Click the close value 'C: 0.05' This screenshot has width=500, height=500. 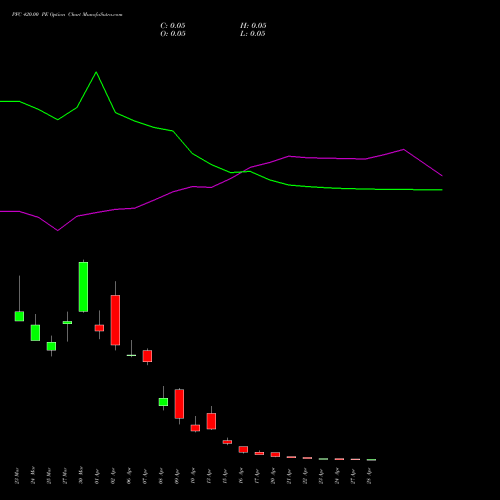tap(173, 26)
